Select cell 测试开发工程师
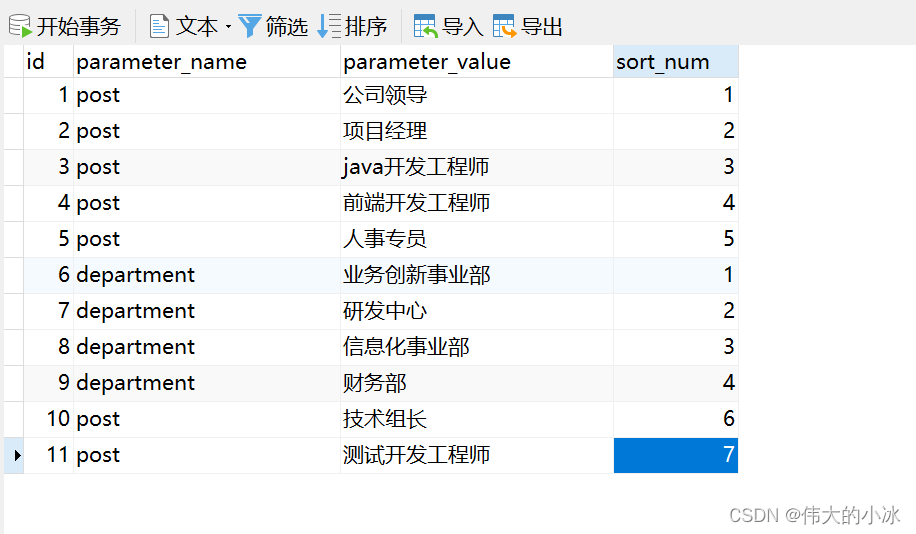The width and height of the screenshot is (916, 534). (x=477, y=455)
